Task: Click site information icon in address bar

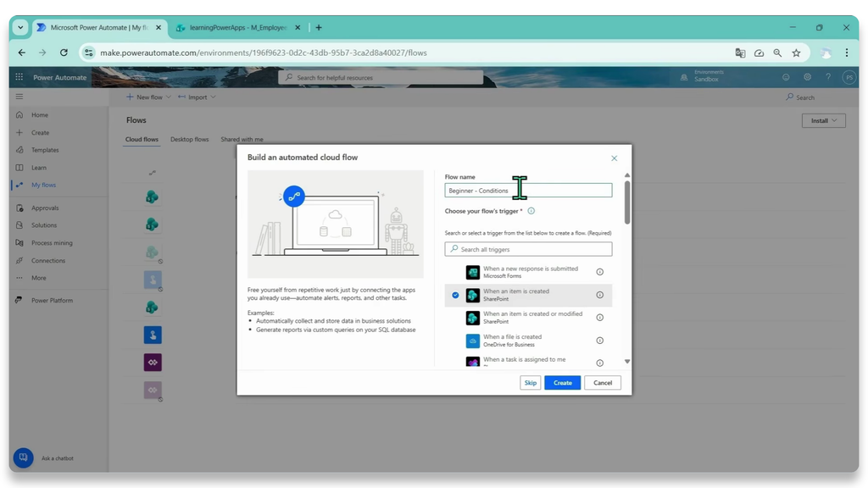Action: (88, 53)
